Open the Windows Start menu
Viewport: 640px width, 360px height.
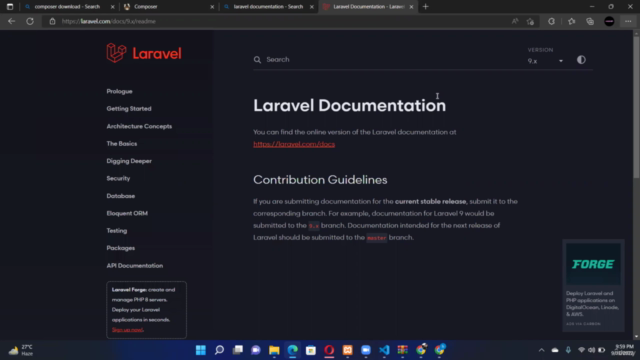201,350
